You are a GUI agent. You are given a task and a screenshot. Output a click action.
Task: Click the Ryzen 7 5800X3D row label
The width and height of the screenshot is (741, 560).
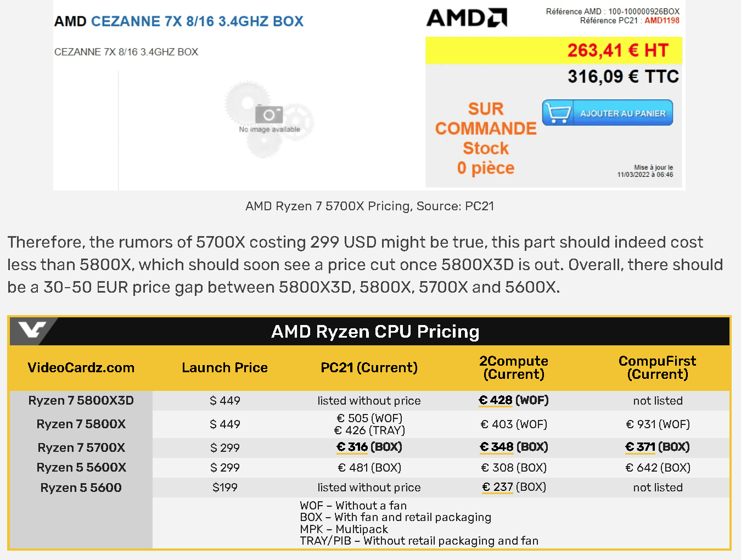(x=81, y=401)
